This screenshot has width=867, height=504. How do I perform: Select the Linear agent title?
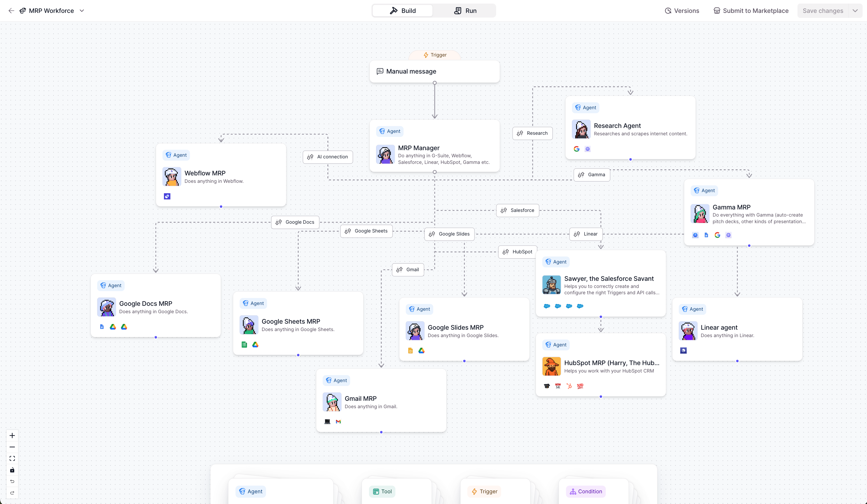pyautogui.click(x=719, y=328)
